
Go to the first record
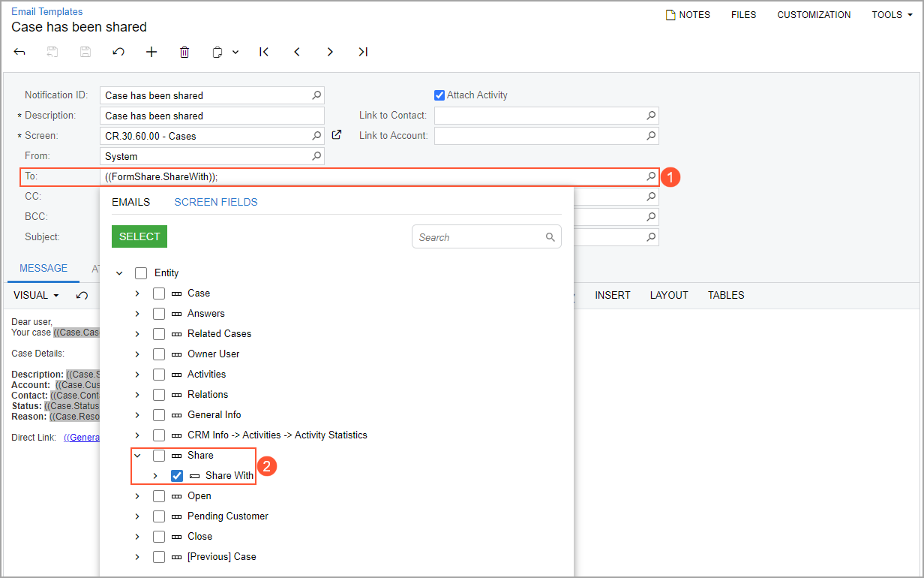click(x=264, y=52)
